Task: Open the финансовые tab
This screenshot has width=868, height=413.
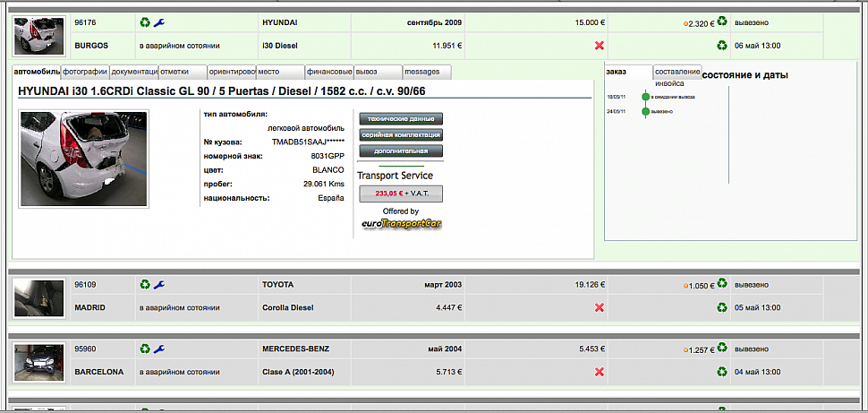Action: click(x=329, y=72)
